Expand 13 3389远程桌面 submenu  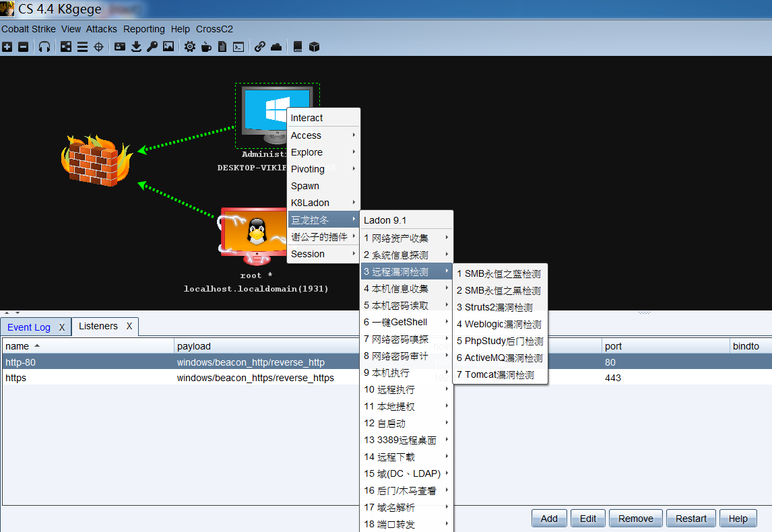point(406,440)
